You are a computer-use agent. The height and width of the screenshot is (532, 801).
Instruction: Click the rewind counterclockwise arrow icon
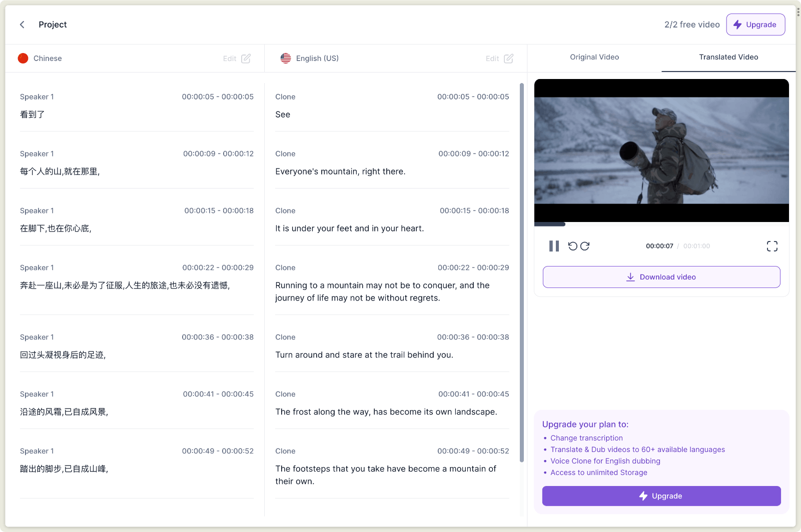click(572, 246)
